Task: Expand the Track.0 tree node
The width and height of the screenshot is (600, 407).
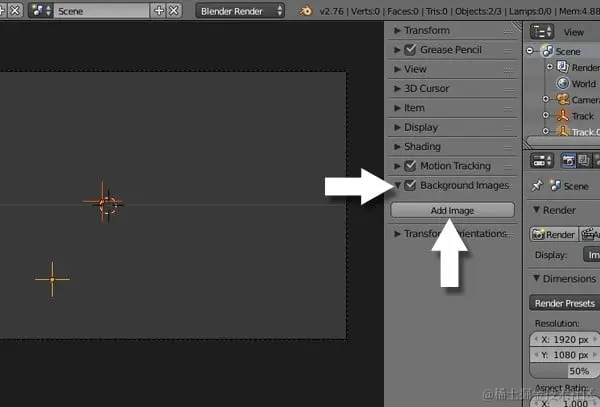Action: (546, 131)
